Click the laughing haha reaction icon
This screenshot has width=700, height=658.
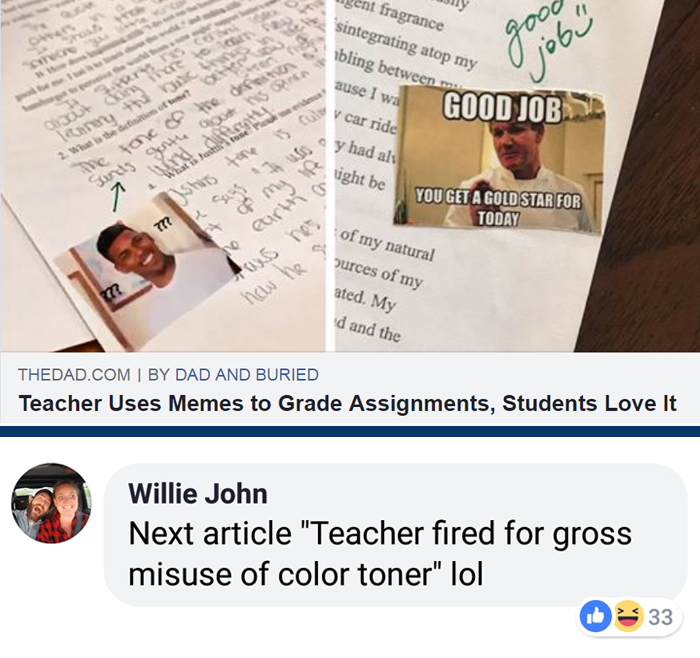point(628,616)
